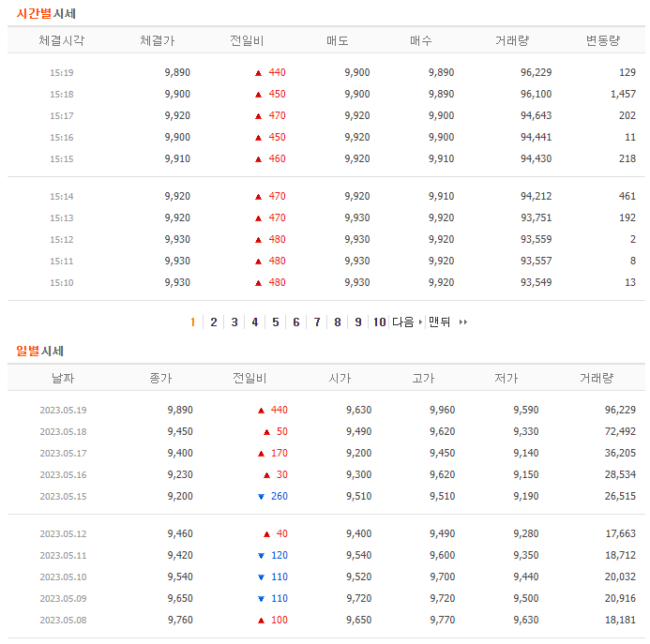Select the 15:17 time cell
Screen dimensions: 650x644
click(x=61, y=115)
